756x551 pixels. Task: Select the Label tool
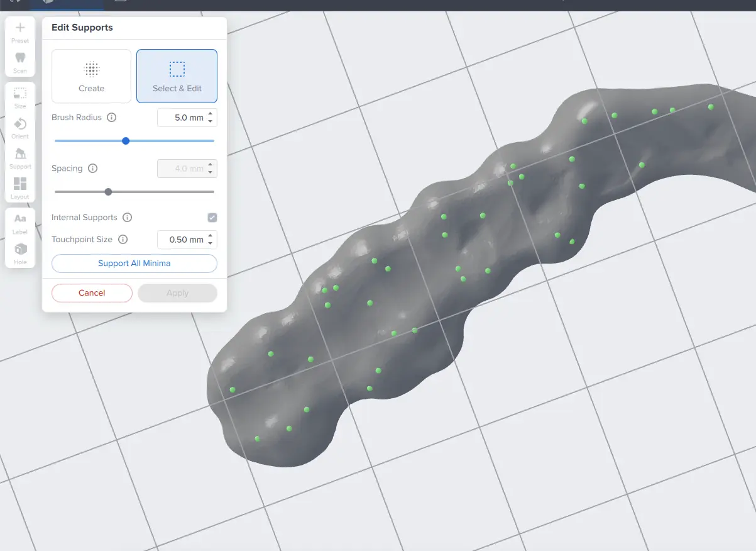click(20, 223)
